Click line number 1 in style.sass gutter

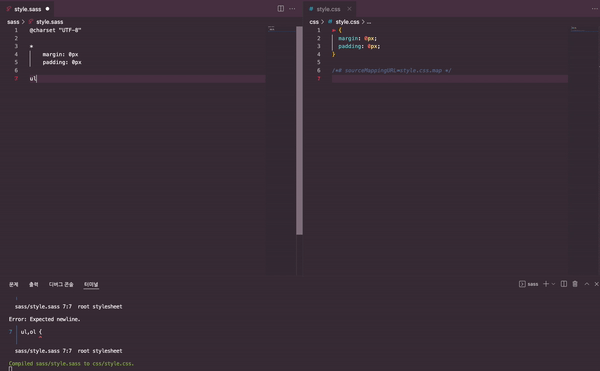pyautogui.click(x=16, y=30)
